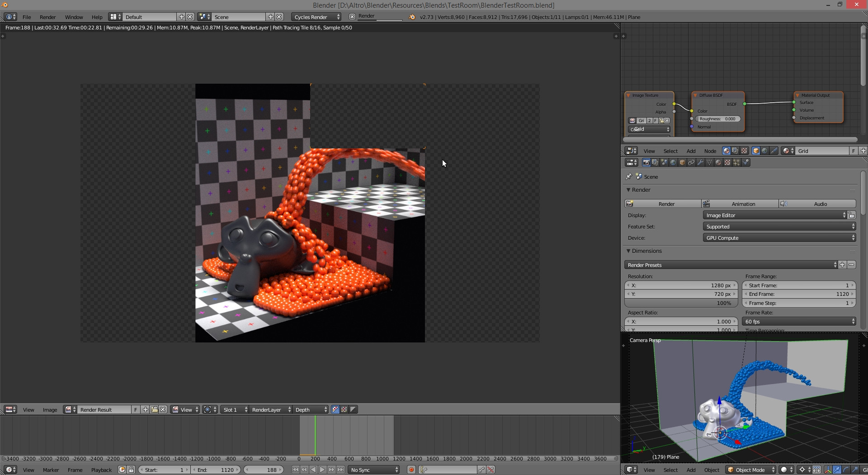Cancel the render with X next to progress
868x475 pixels.
pos(352,17)
